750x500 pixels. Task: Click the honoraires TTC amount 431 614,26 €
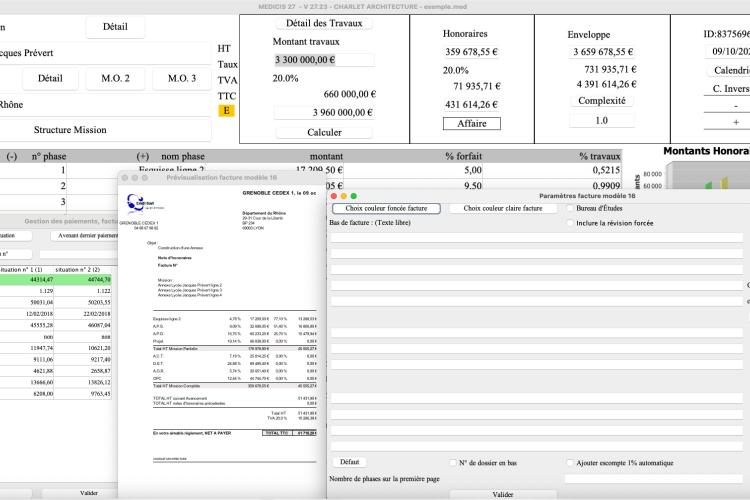(x=471, y=104)
